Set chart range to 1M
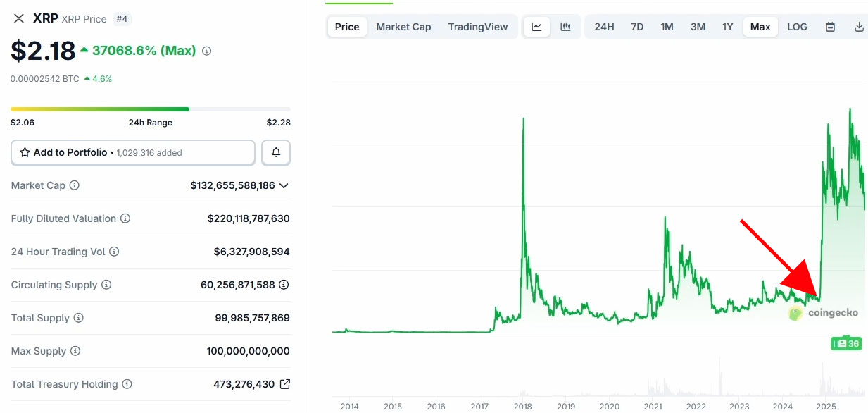Viewport: 868px width, 413px height. pyautogui.click(x=667, y=27)
